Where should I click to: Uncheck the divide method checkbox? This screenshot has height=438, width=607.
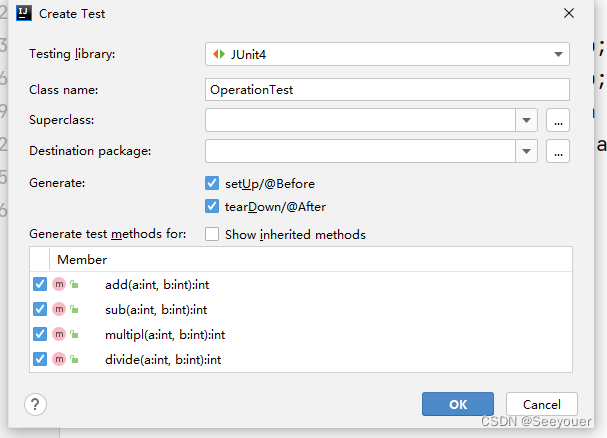pyautogui.click(x=40, y=359)
